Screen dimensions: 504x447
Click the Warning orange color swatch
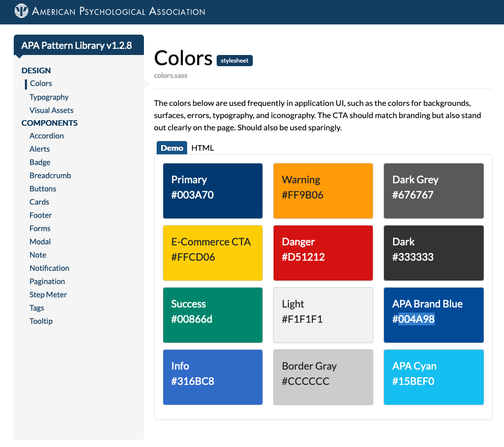(x=323, y=191)
